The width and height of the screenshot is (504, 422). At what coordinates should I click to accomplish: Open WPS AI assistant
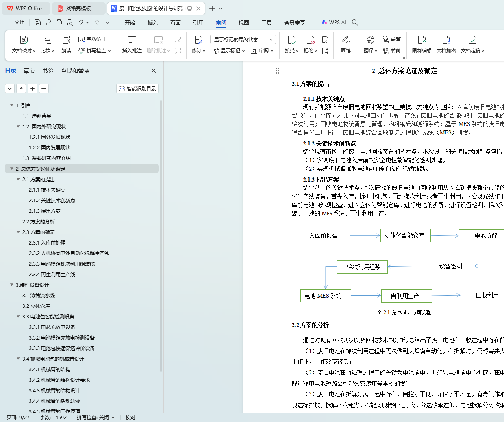(334, 22)
